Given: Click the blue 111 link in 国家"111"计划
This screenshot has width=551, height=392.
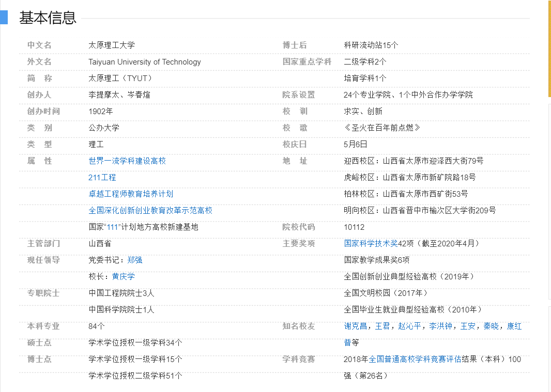Looking at the screenshot, I should pyautogui.click(x=113, y=227).
